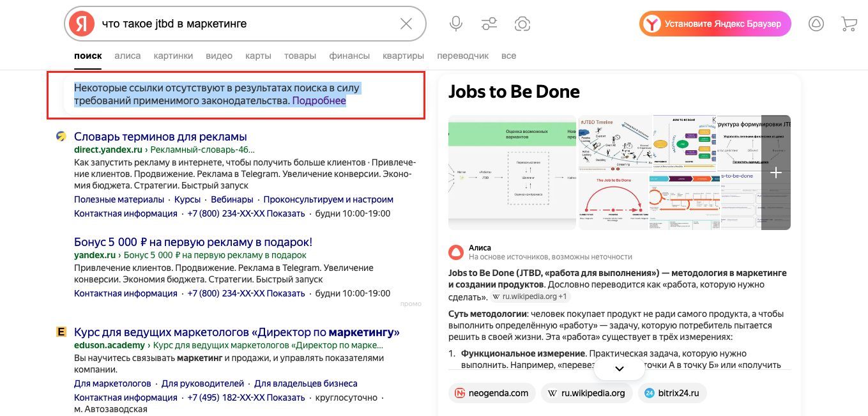The image size is (868, 416).
Task: Open the first JTBD image thumbnail
Action: (511, 173)
